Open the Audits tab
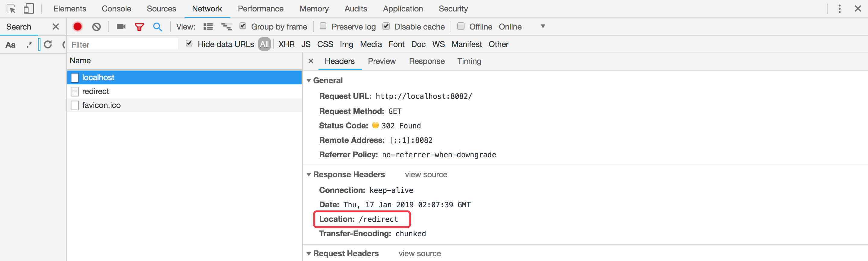 pos(356,9)
